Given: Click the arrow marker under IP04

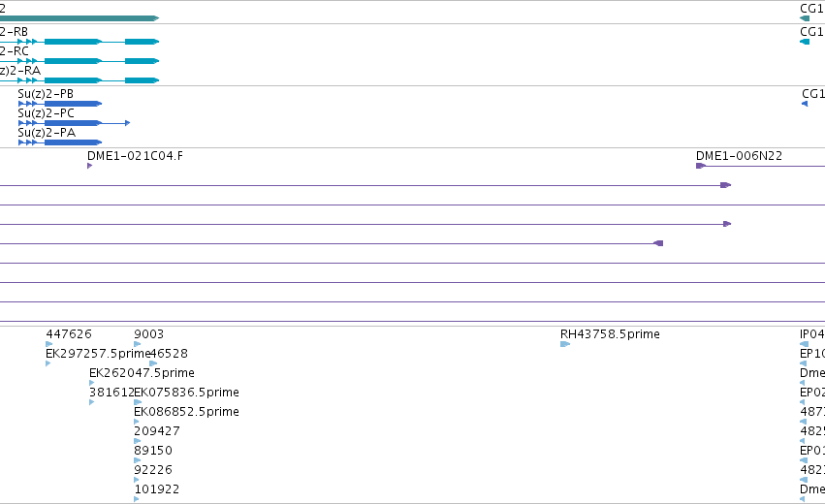Looking at the screenshot, I should (804, 344).
